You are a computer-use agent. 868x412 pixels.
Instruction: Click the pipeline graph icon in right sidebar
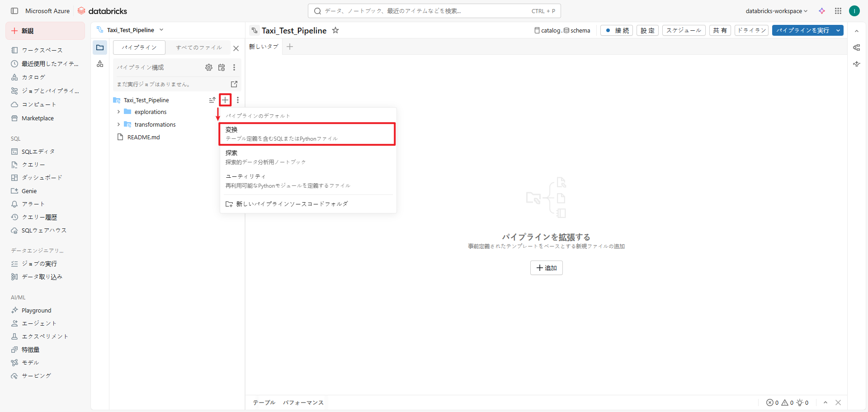[x=856, y=47]
